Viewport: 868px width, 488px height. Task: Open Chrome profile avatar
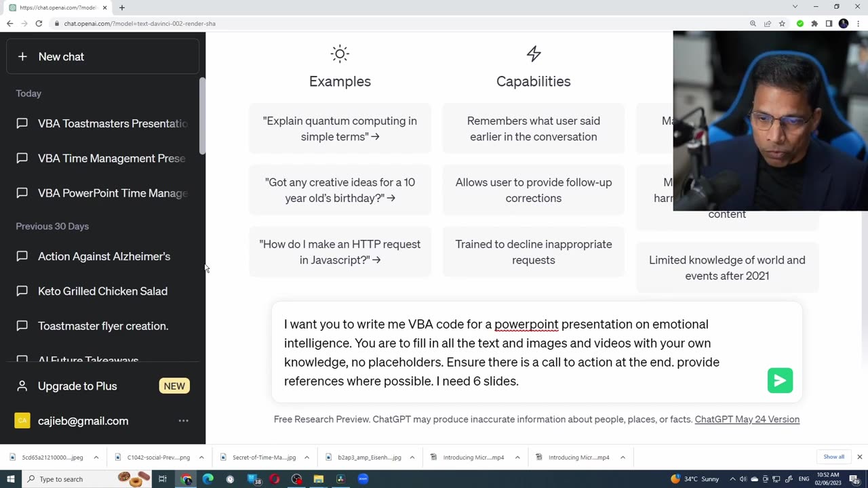click(844, 24)
